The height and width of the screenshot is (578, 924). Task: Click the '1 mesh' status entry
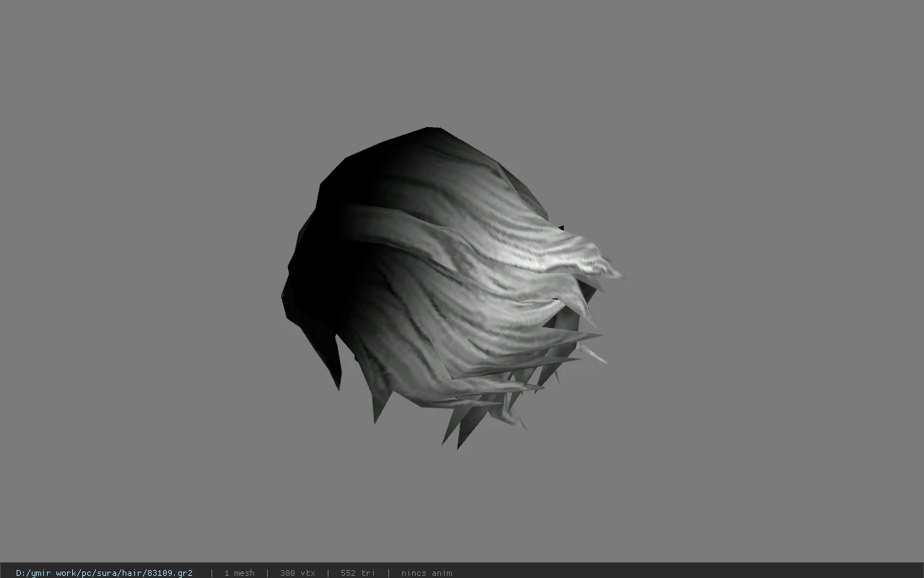[239, 573]
